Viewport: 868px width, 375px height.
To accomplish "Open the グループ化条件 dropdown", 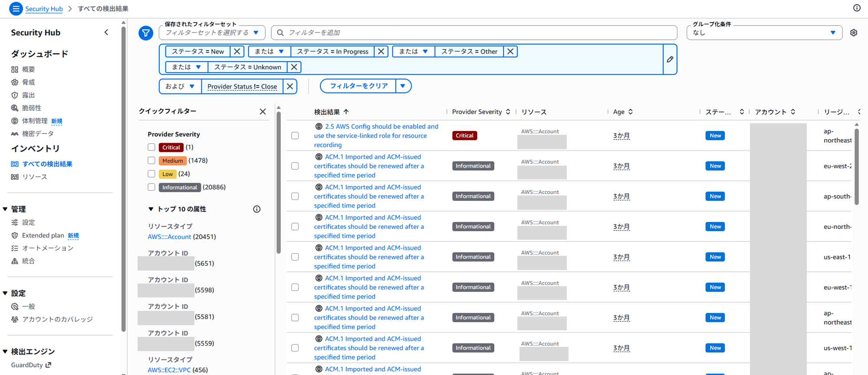I will [764, 33].
